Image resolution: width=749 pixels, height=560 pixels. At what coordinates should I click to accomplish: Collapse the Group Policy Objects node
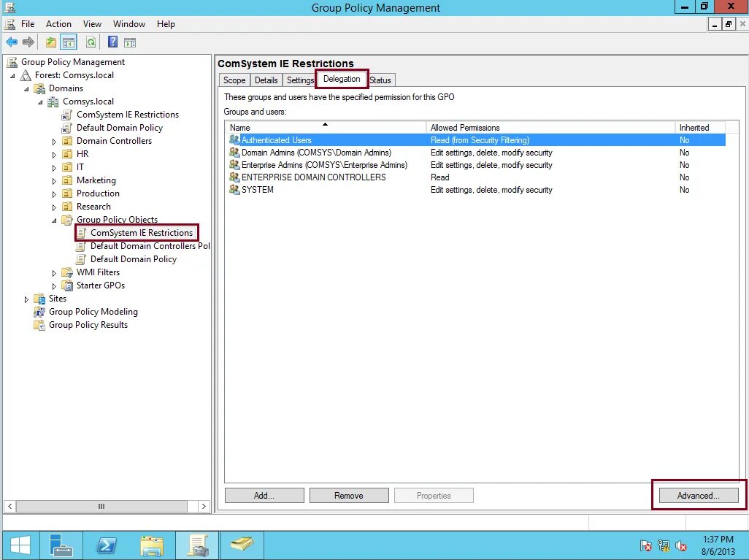point(54,220)
